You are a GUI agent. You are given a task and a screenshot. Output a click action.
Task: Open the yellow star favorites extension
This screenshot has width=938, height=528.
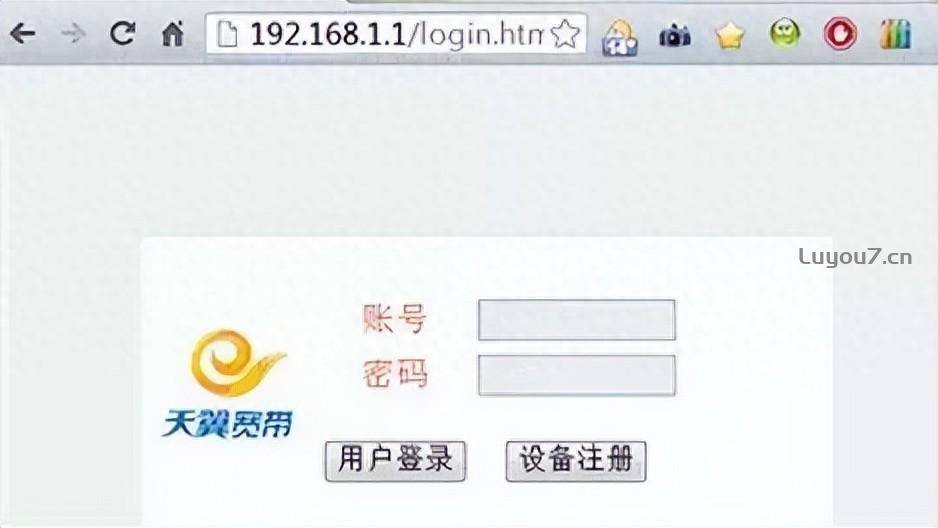click(730, 36)
